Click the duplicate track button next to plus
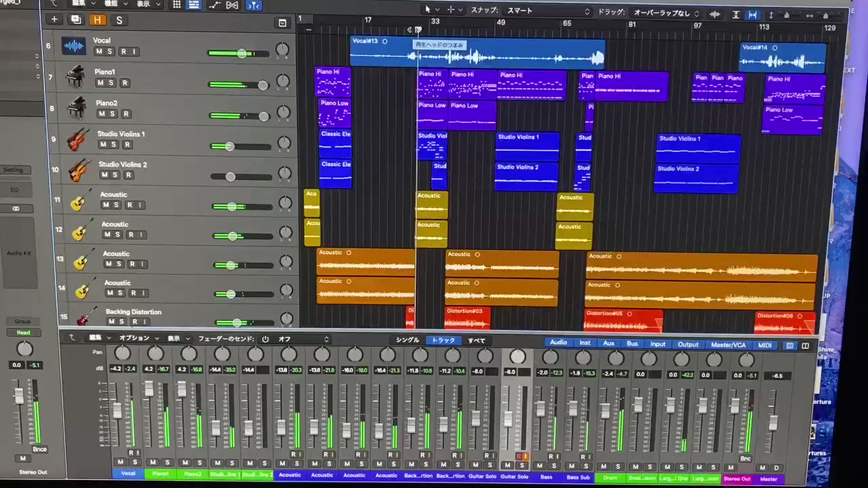The width and height of the screenshot is (868, 488). point(75,20)
